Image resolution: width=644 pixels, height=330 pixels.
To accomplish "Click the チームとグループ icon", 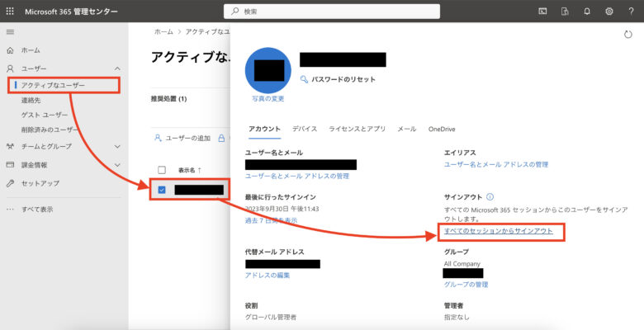I will point(10,146).
